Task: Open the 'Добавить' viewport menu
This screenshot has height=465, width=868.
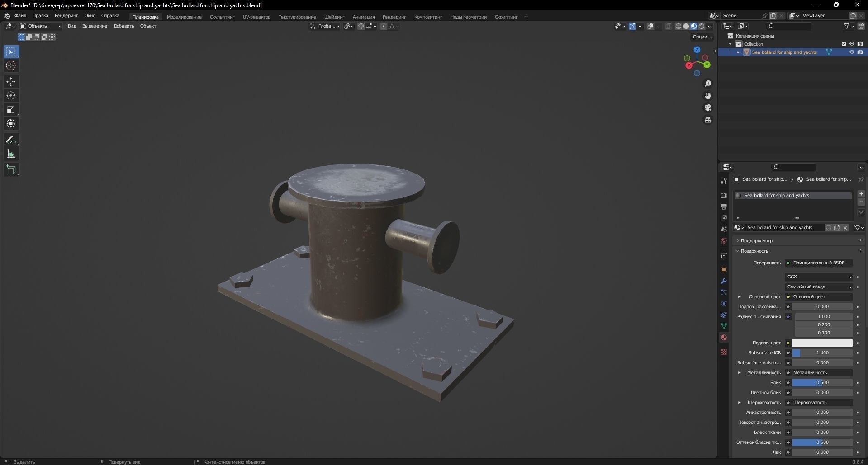Action: click(123, 26)
